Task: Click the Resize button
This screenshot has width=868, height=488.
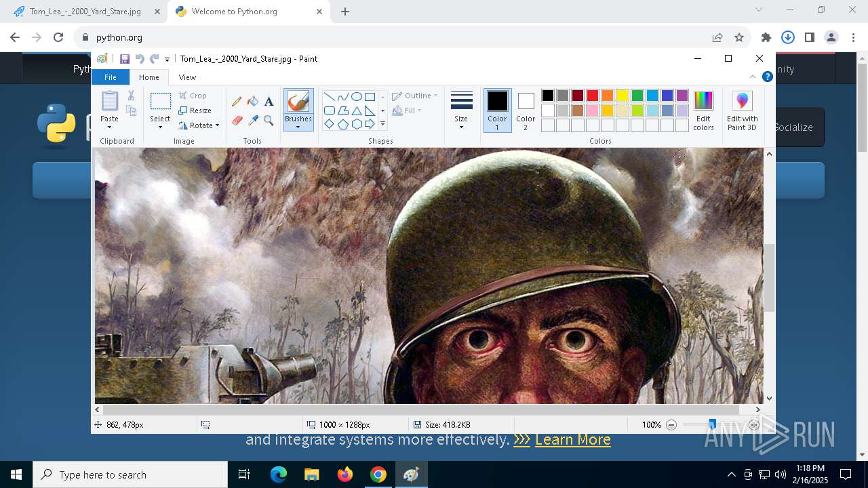Action: pyautogui.click(x=195, y=110)
